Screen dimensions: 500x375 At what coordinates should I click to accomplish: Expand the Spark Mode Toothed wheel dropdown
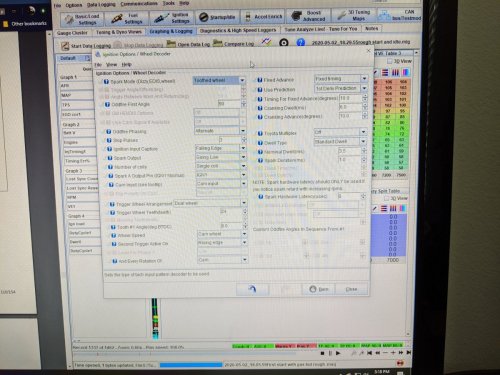tap(242, 80)
